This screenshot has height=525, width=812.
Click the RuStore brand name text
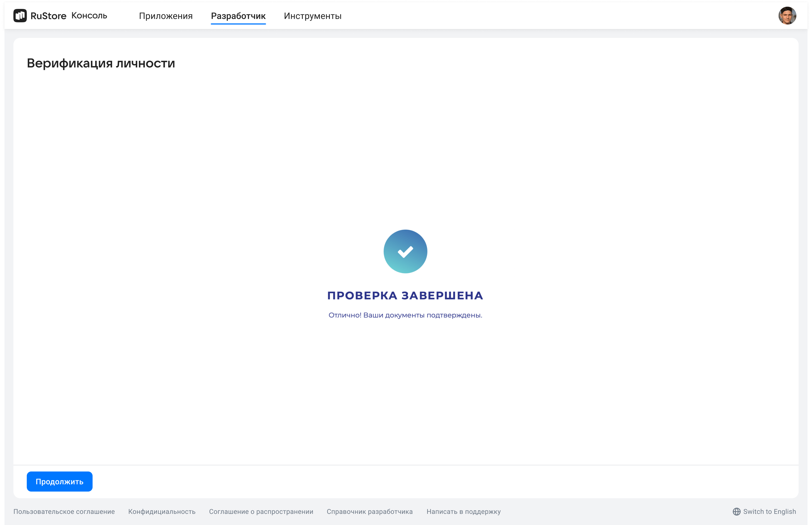pyautogui.click(x=49, y=16)
